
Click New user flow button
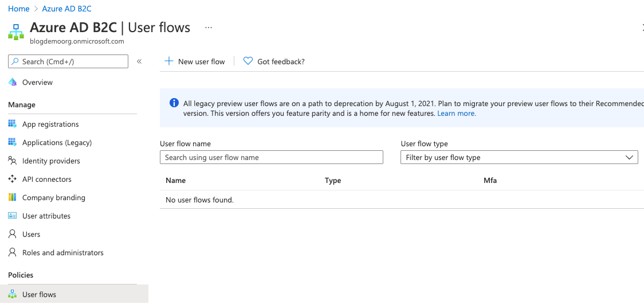[195, 61]
